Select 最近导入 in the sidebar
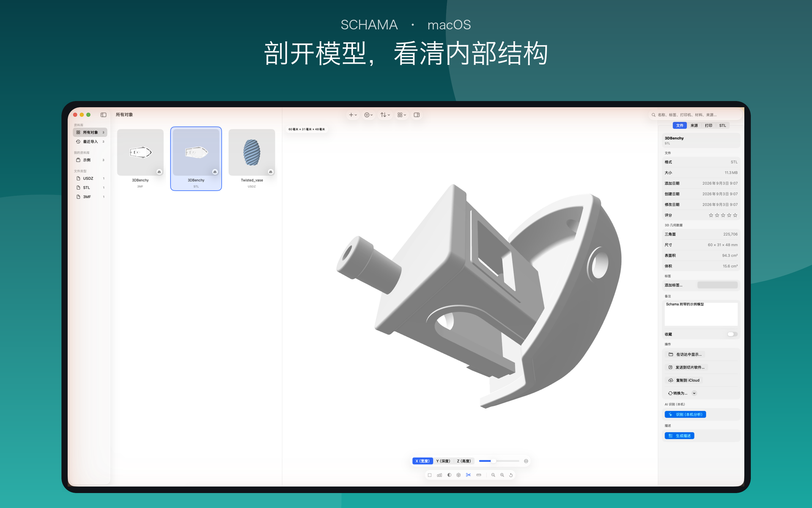The height and width of the screenshot is (508, 812). [x=90, y=142]
